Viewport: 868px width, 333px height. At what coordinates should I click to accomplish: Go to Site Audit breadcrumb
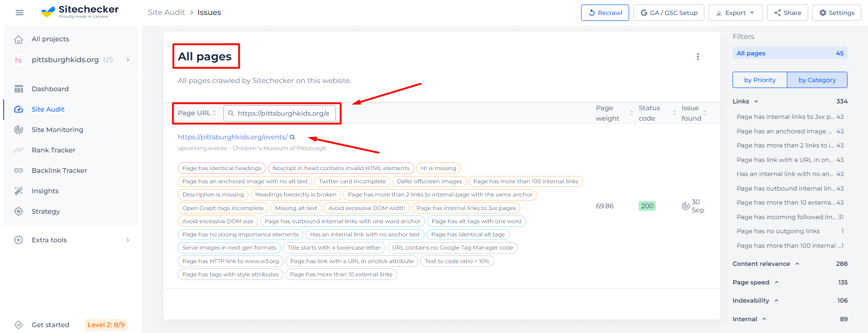(x=166, y=12)
